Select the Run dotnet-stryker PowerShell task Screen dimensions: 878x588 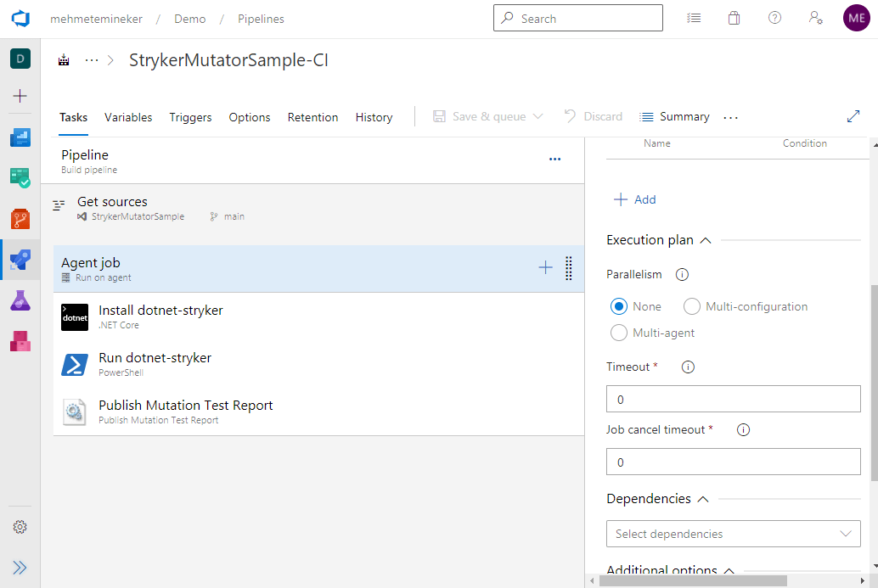pyautogui.click(x=318, y=364)
